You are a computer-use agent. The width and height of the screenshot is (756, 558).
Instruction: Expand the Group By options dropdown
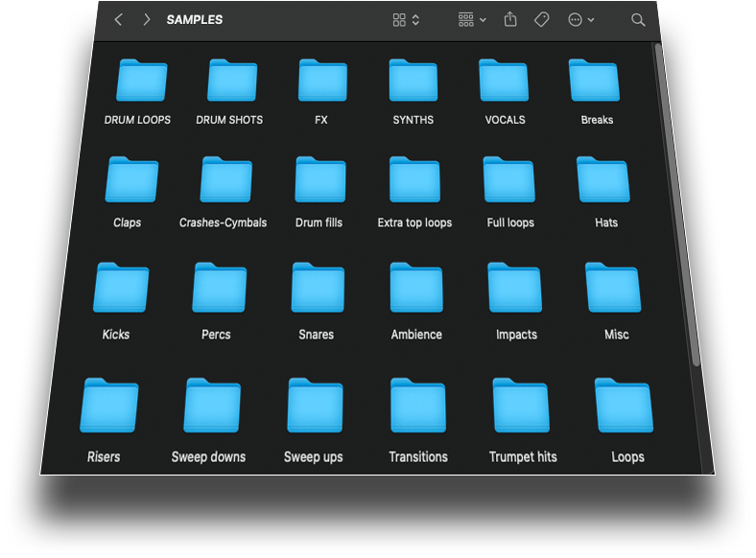[x=472, y=19]
